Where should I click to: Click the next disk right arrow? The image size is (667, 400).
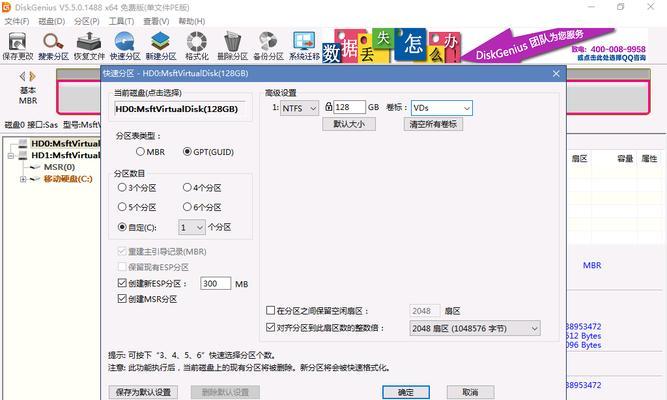(x=32, y=77)
